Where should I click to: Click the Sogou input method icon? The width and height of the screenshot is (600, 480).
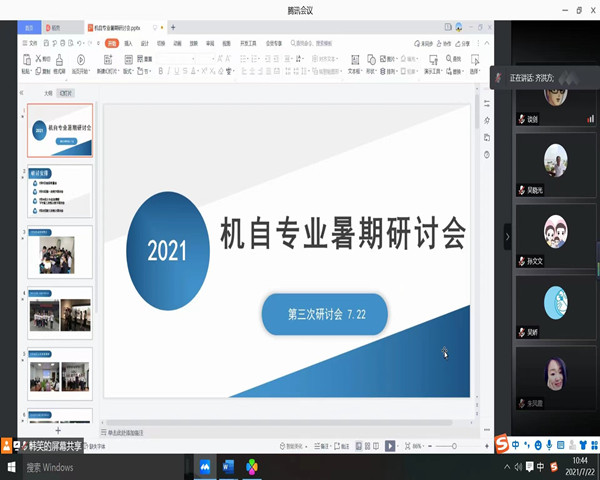pyautogui.click(x=503, y=444)
